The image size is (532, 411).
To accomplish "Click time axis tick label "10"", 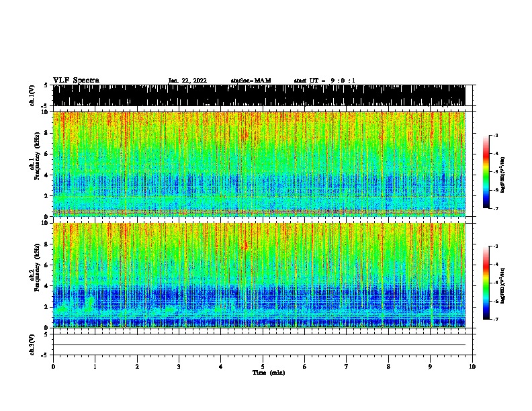I will click(x=472, y=367).
